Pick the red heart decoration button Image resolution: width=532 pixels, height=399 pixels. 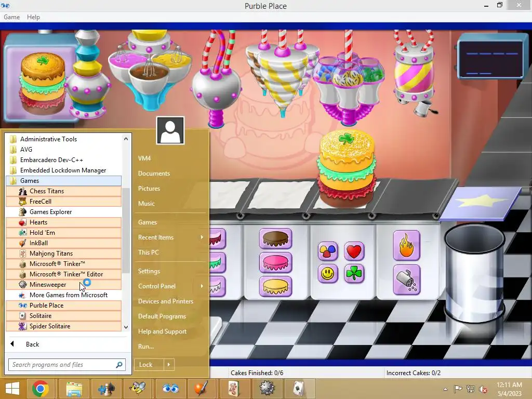point(354,251)
